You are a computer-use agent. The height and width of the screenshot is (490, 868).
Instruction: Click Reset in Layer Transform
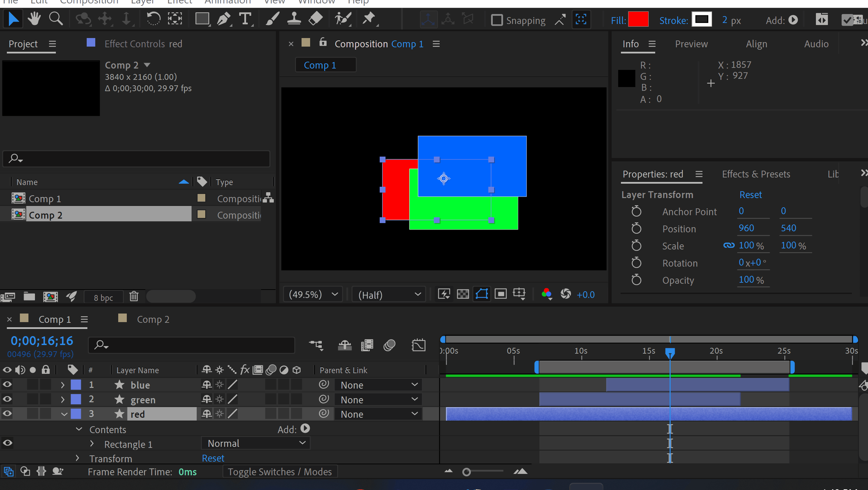750,195
